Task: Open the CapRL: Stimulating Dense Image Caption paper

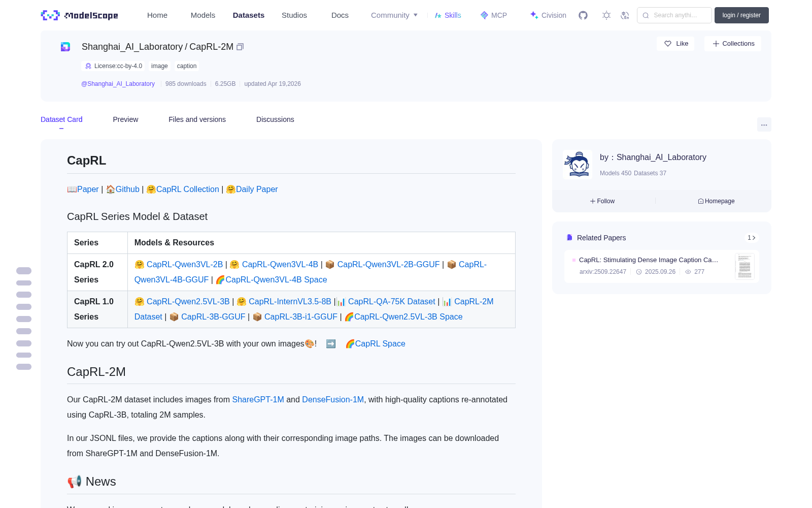Action: (x=649, y=260)
